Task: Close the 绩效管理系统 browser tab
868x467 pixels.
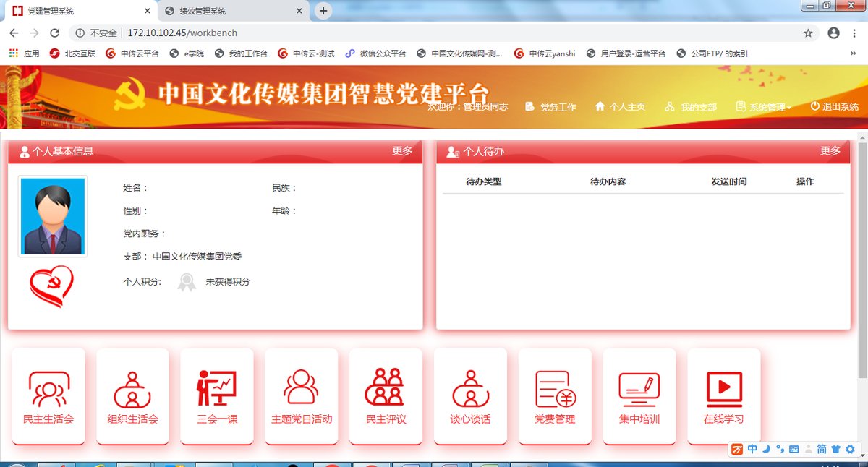Action: click(298, 11)
